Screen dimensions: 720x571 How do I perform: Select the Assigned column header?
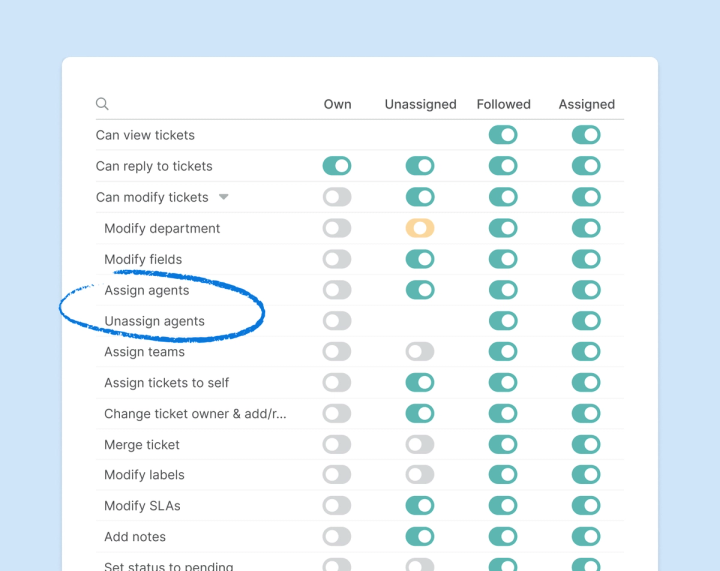pyautogui.click(x=586, y=104)
